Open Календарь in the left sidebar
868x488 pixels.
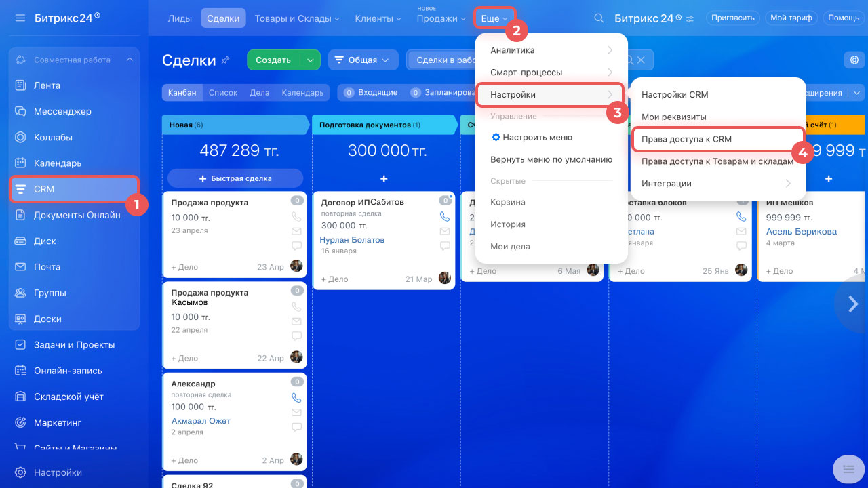tap(58, 163)
